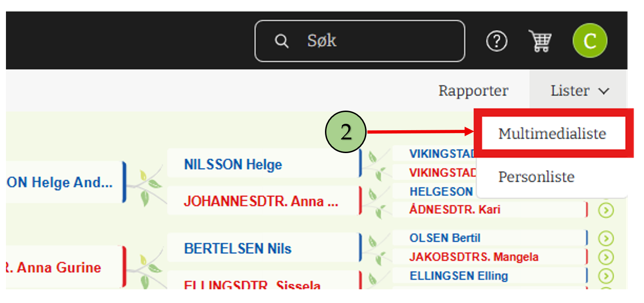Click the green arrow beside ÅDNESDTR. Kari
This screenshot has width=644, height=303.
(606, 210)
